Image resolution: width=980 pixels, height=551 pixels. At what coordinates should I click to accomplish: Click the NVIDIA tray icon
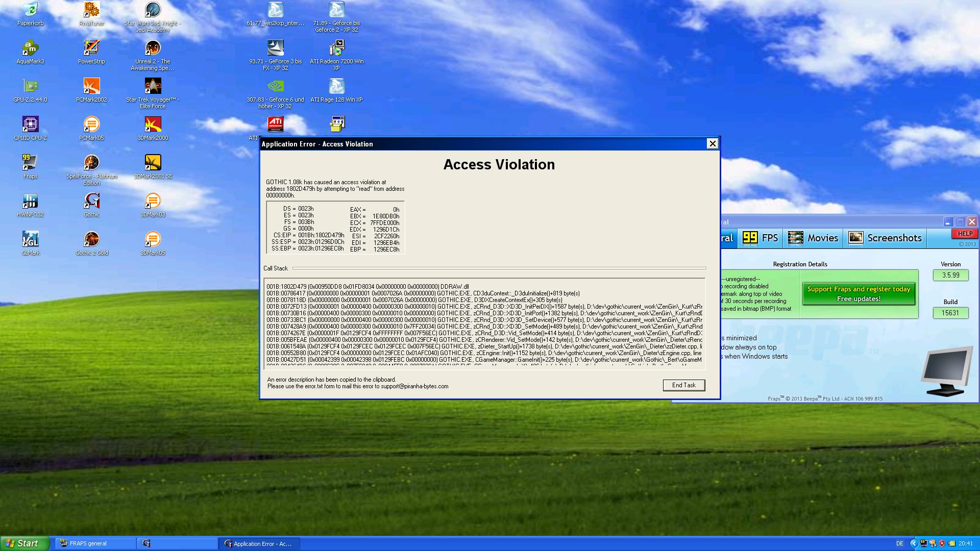(952, 543)
